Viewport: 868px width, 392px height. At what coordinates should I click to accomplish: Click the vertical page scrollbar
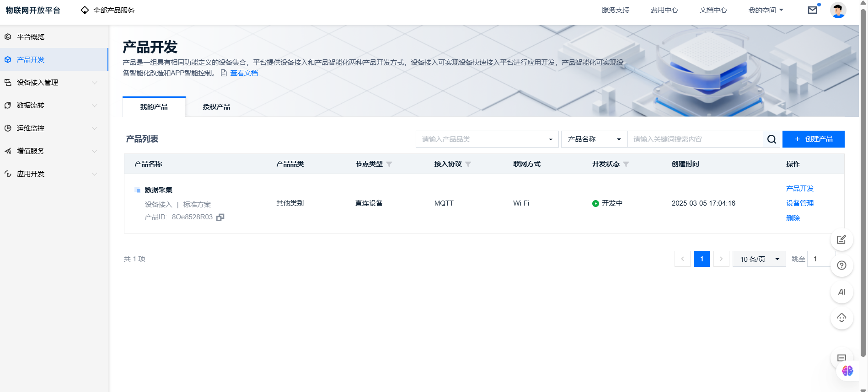point(863,183)
